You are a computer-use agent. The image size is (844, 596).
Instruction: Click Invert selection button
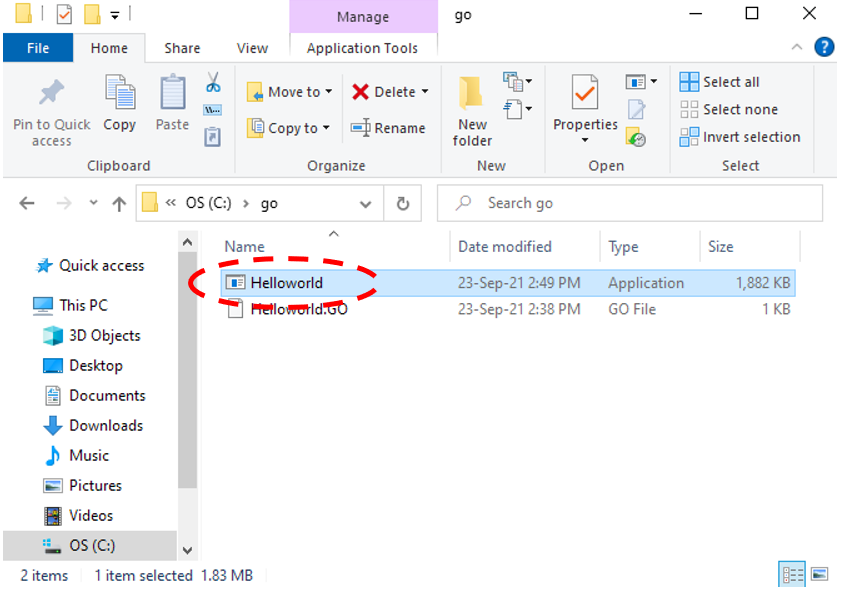click(x=740, y=137)
